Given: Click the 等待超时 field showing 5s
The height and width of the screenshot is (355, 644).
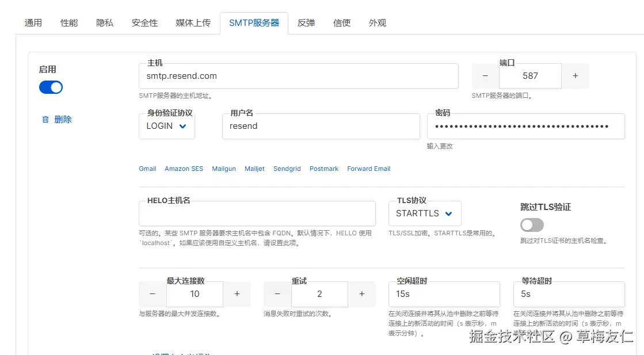Looking at the screenshot, I should click(569, 294).
